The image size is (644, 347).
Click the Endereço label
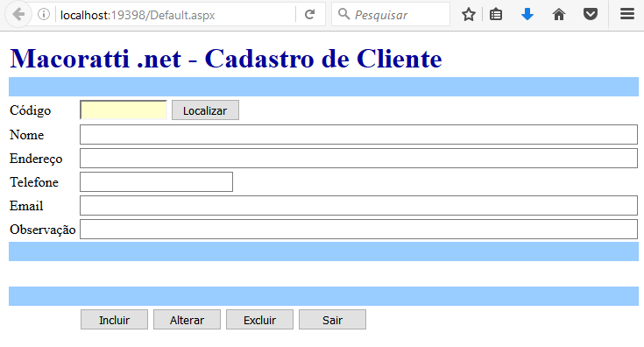[36, 159]
